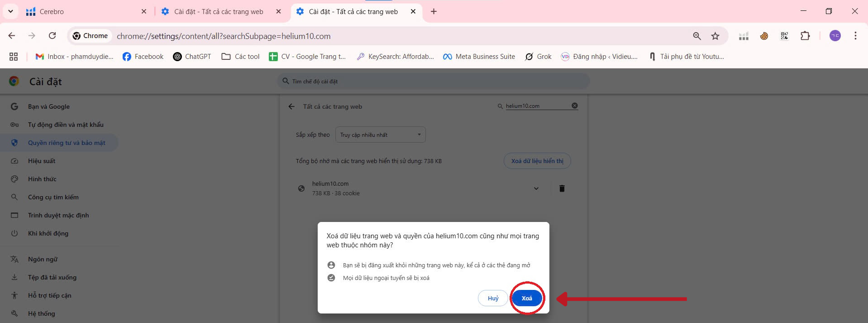Image resolution: width=868 pixels, height=323 pixels.
Task: Open the CV - Google Trang tính bookmark
Action: [x=307, y=57]
